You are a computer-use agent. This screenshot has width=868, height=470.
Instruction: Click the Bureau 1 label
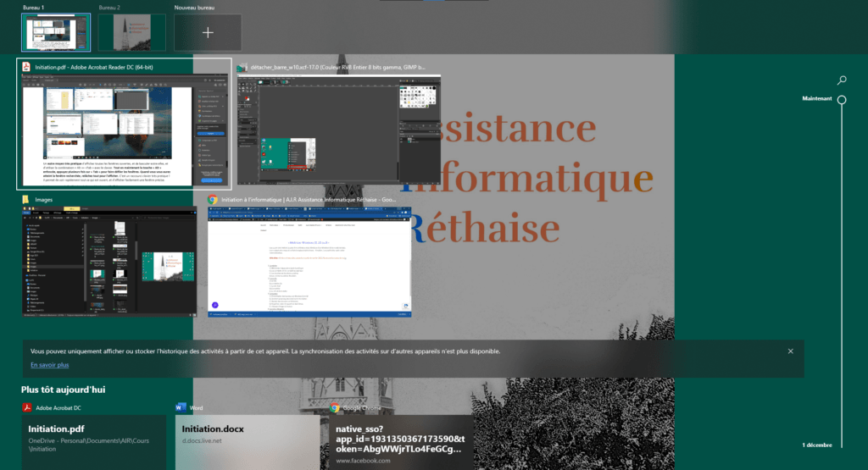[x=33, y=8]
